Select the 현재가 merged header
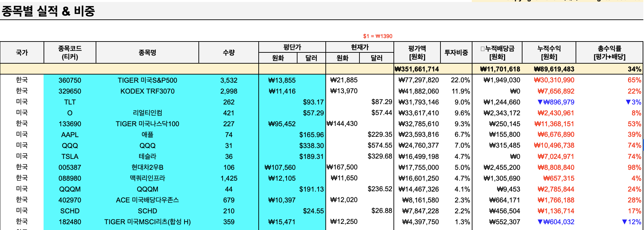 (x=360, y=47)
